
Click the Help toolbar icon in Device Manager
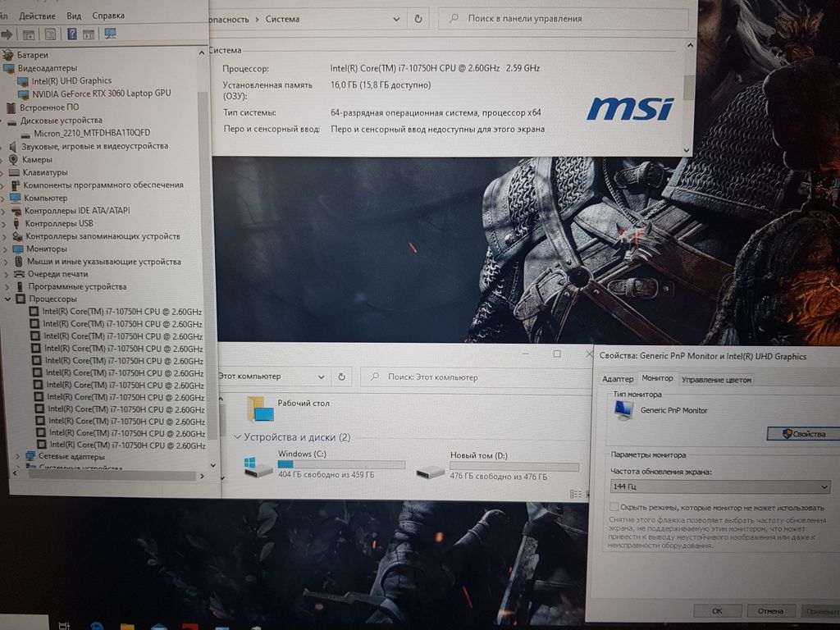tap(71, 34)
